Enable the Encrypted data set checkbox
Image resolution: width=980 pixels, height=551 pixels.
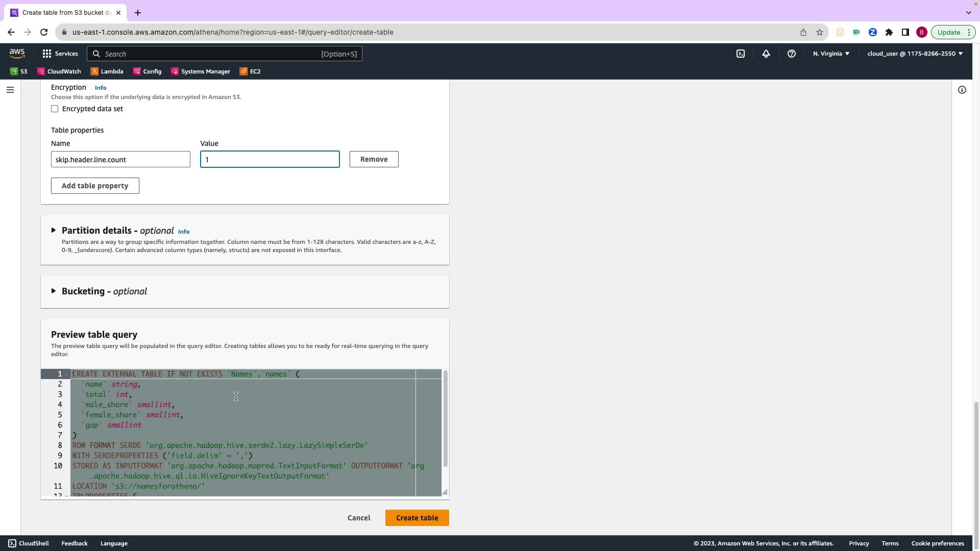pyautogui.click(x=55, y=109)
